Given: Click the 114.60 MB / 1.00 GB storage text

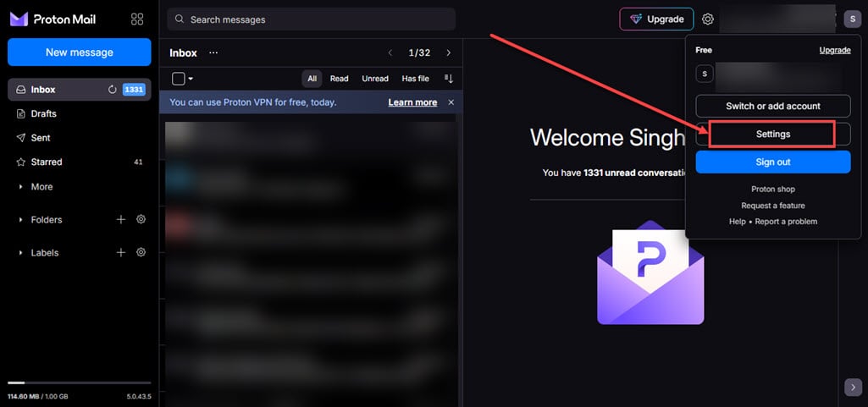Looking at the screenshot, I should 37,397.
